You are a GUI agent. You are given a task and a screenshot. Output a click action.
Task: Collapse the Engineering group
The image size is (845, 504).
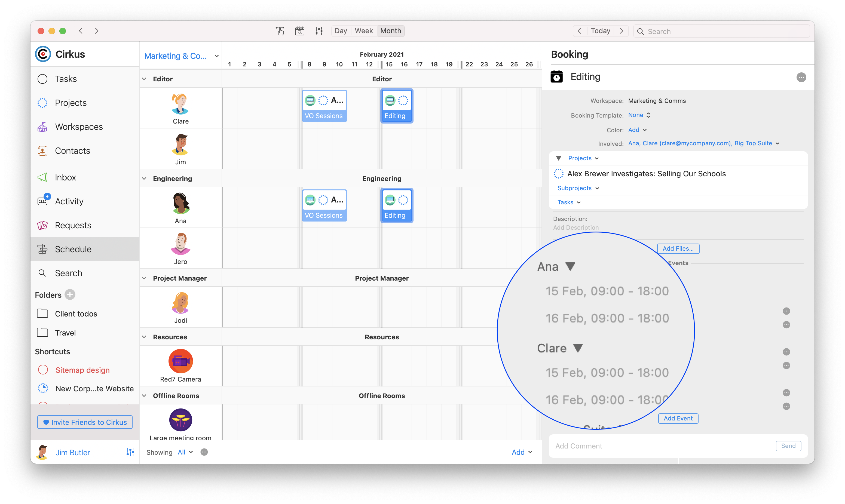click(144, 179)
